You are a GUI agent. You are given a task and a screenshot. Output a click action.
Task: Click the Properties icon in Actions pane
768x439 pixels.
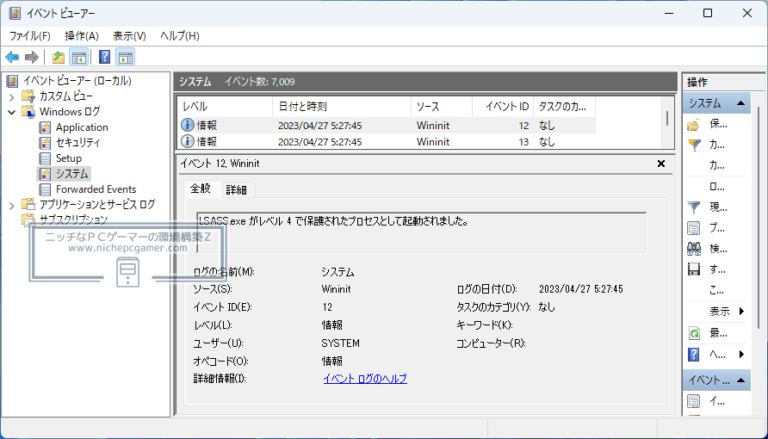tap(693, 227)
